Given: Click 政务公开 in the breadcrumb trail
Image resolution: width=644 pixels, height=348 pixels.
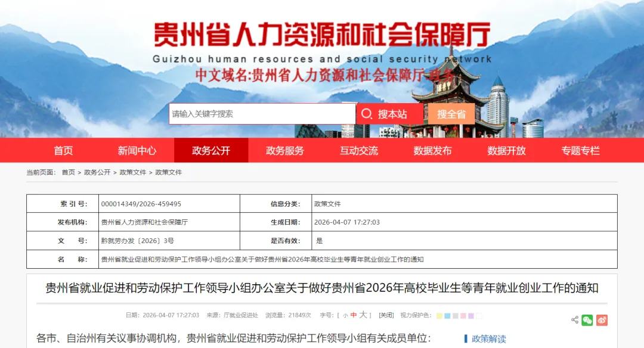Looking at the screenshot, I should point(97,172).
